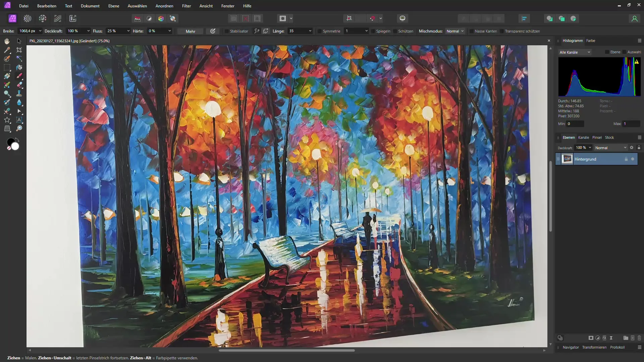Screen dimensions: 644x362
Task: Apply Auto Colors from the toolbar
Action: click(161, 18)
